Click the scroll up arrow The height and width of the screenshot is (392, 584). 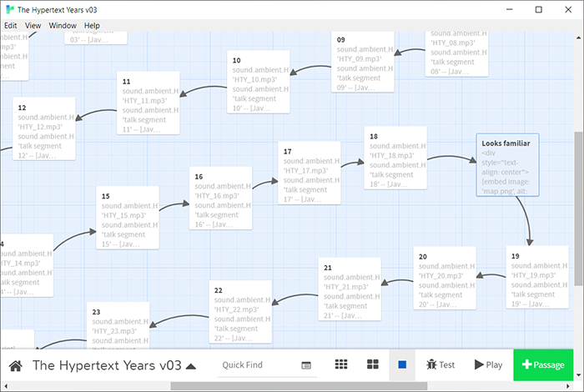578,38
